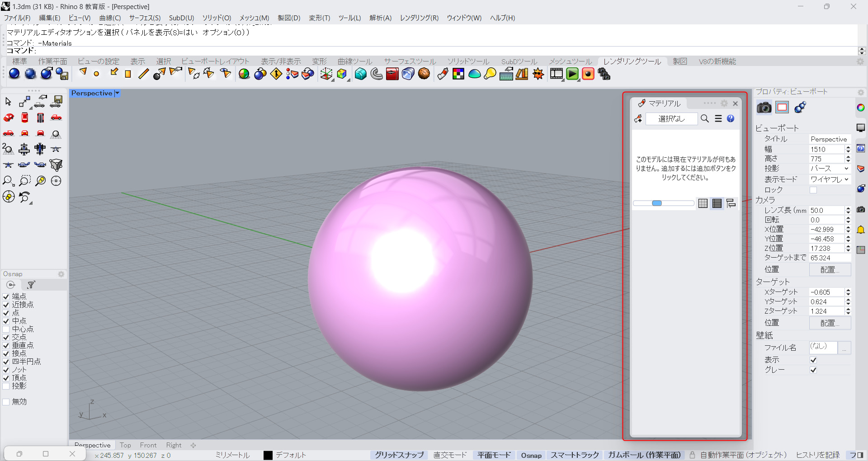This screenshot has width=868, height=461.
Task: Toggle the ロック checkbox in viewport properties
Action: pos(813,190)
